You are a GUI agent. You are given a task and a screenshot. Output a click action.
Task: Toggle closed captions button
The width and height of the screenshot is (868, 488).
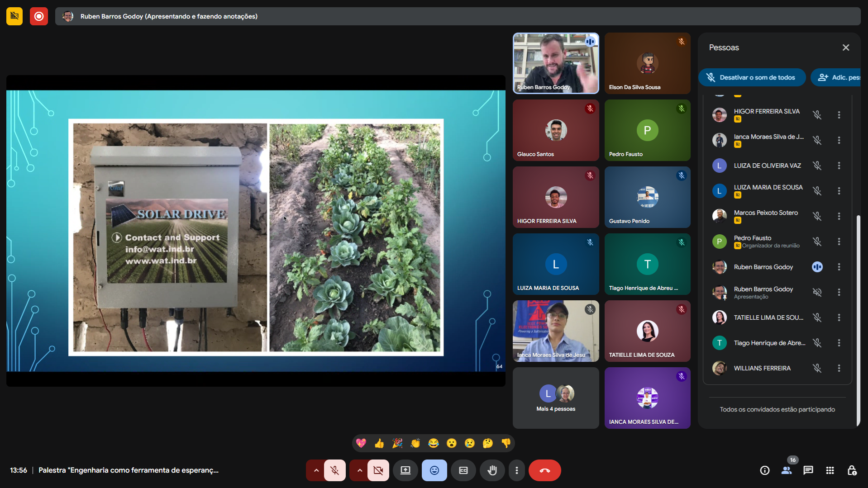(463, 470)
